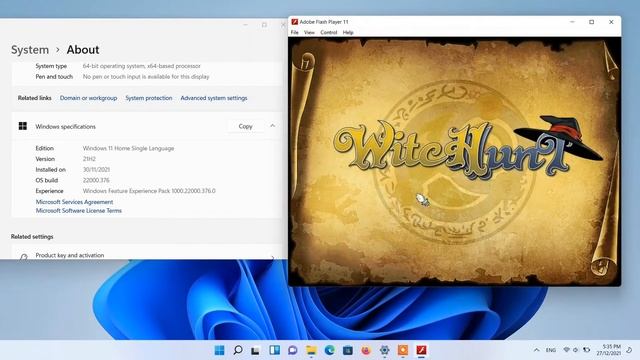
Task: Select 64-bit operating system text
Action: [142, 66]
